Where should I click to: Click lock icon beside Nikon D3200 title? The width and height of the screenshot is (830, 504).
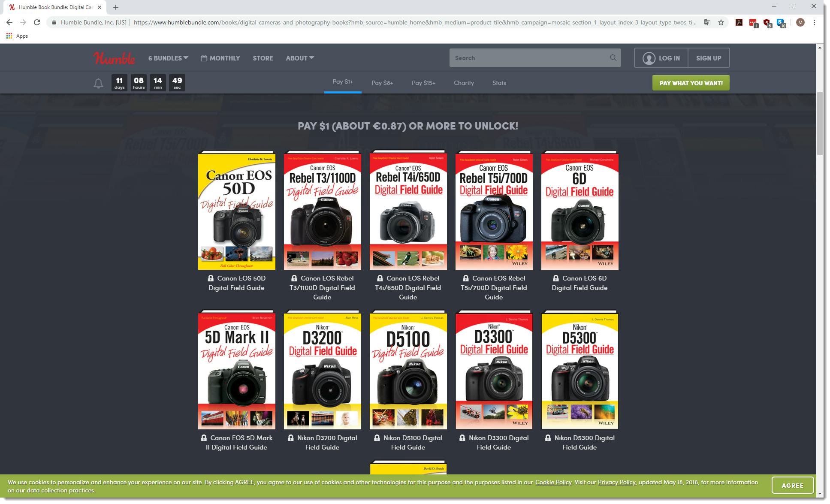[x=291, y=438]
